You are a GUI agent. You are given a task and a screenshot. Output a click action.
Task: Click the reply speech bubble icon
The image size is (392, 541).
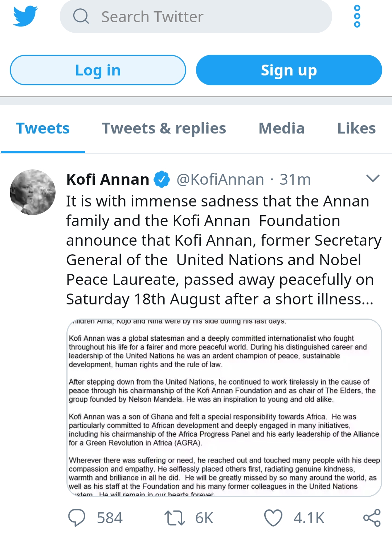[77, 517]
